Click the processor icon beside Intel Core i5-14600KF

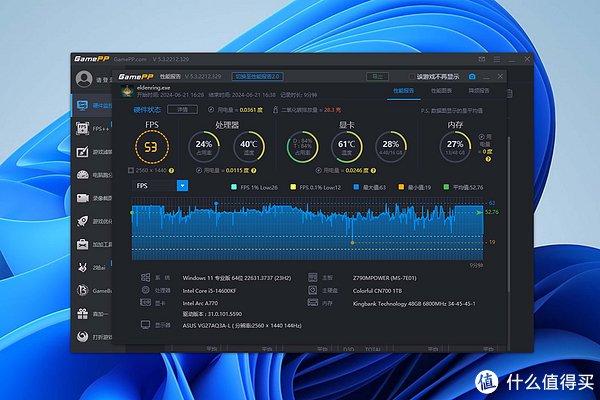click(x=145, y=290)
